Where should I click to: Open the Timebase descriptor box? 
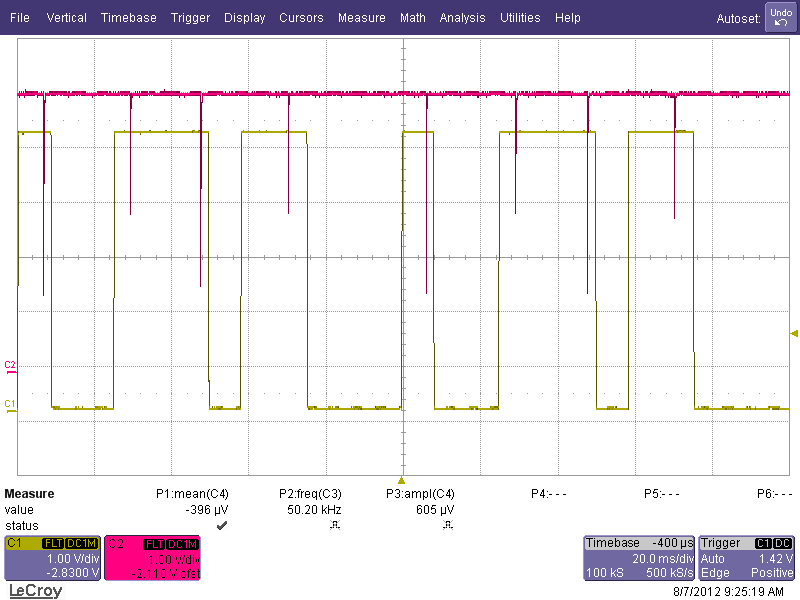(x=639, y=558)
